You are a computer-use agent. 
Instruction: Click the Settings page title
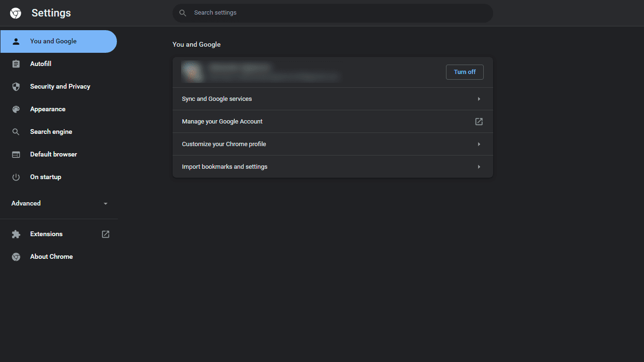pyautogui.click(x=51, y=13)
